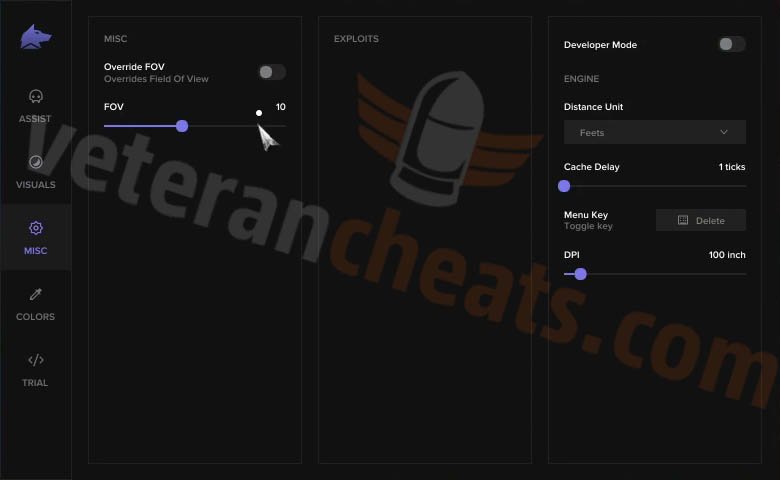Click the 'FOV' slider label
The image size is (780, 480).
pyautogui.click(x=113, y=107)
